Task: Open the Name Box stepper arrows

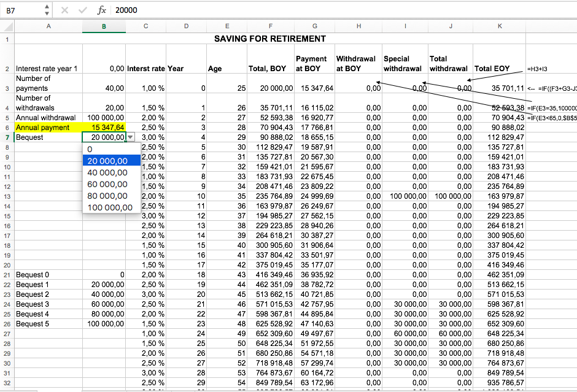Action: [47, 10]
